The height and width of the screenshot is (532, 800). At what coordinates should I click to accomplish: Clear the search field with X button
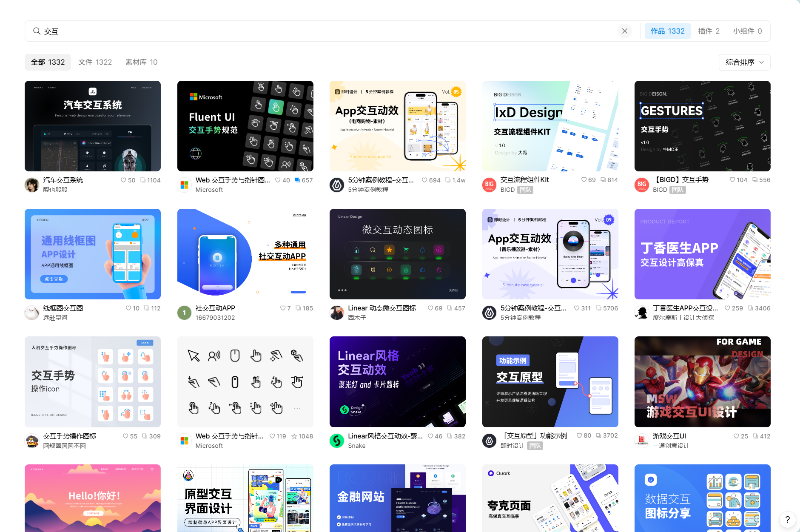(624, 31)
